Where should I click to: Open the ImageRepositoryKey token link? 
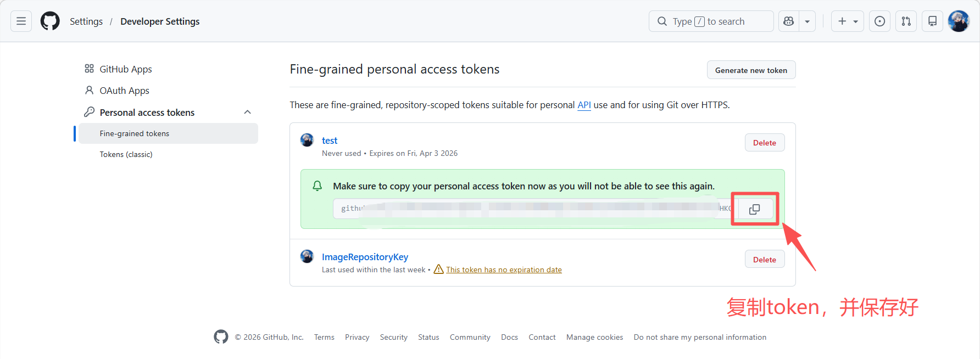365,257
